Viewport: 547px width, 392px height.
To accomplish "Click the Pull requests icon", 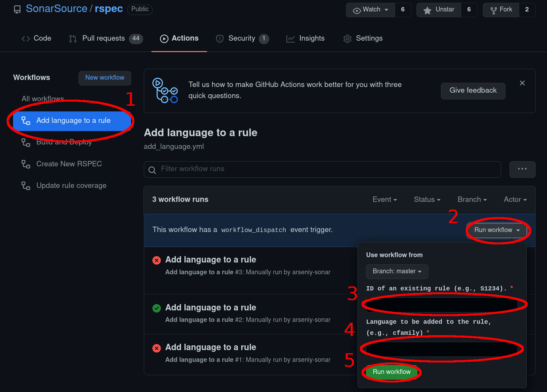I will 73,39.
